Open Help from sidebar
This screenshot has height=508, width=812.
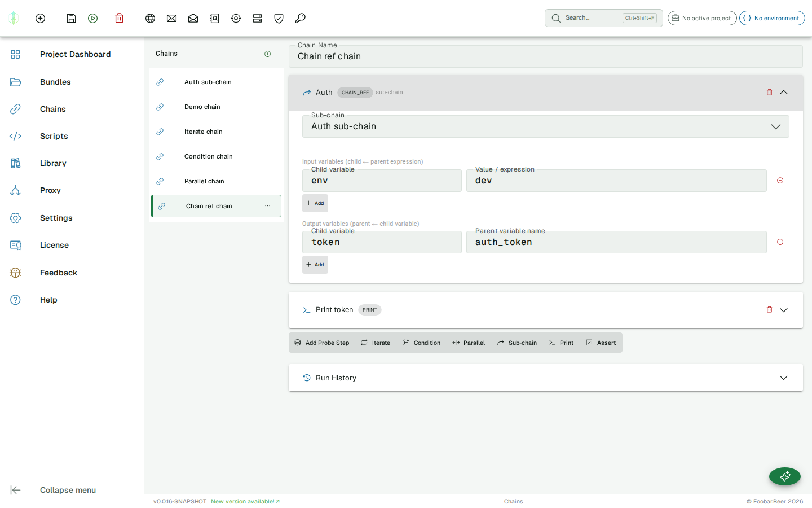(72, 300)
